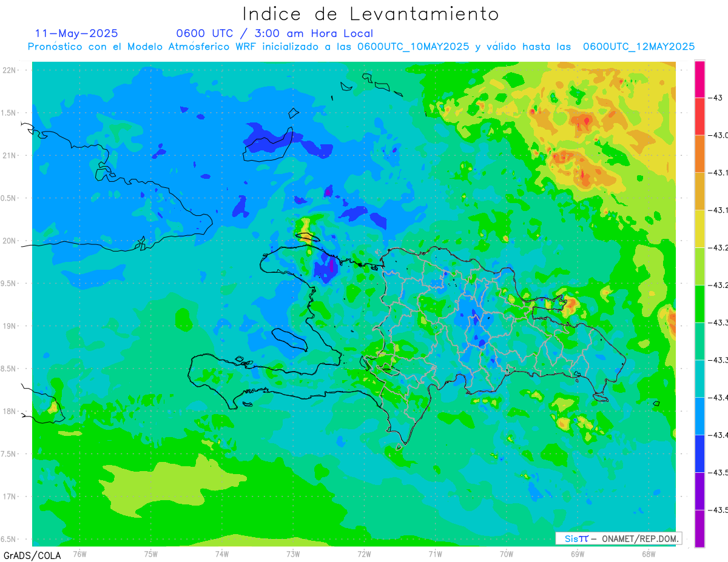
Task: Click the '21N' latitude label
Action: [x=9, y=155]
